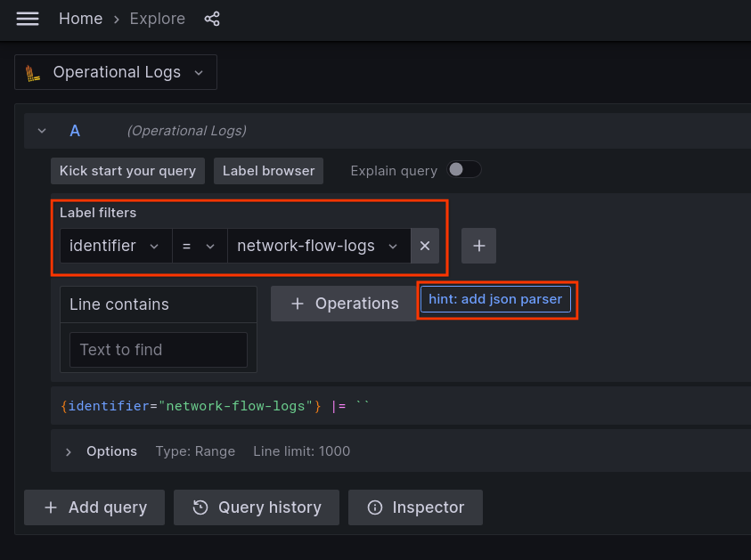Click the share shortened link icon
Image resolution: width=751 pixels, height=560 pixels.
coord(212,18)
